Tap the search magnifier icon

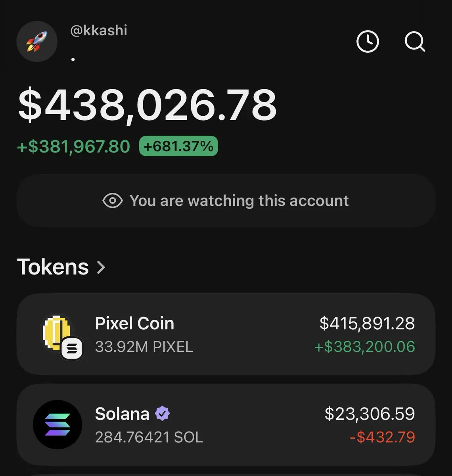pos(414,42)
